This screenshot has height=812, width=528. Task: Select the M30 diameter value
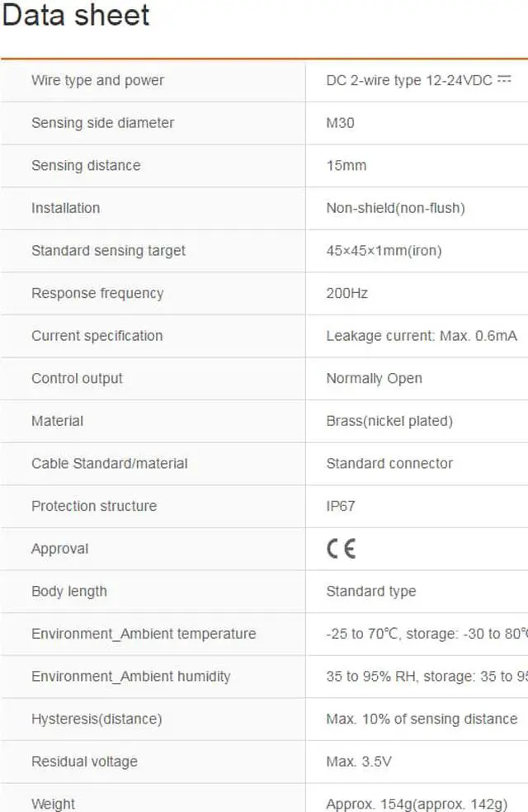(340, 123)
